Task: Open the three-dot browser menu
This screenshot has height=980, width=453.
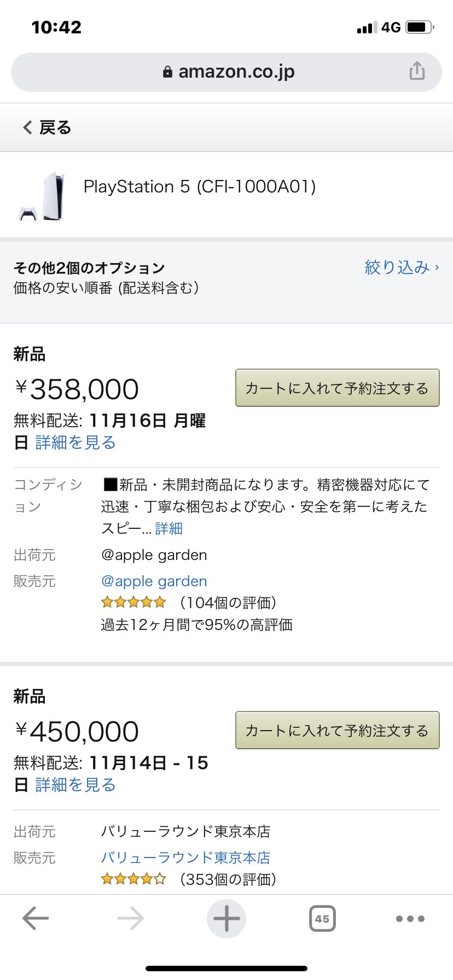Action: pos(410,918)
